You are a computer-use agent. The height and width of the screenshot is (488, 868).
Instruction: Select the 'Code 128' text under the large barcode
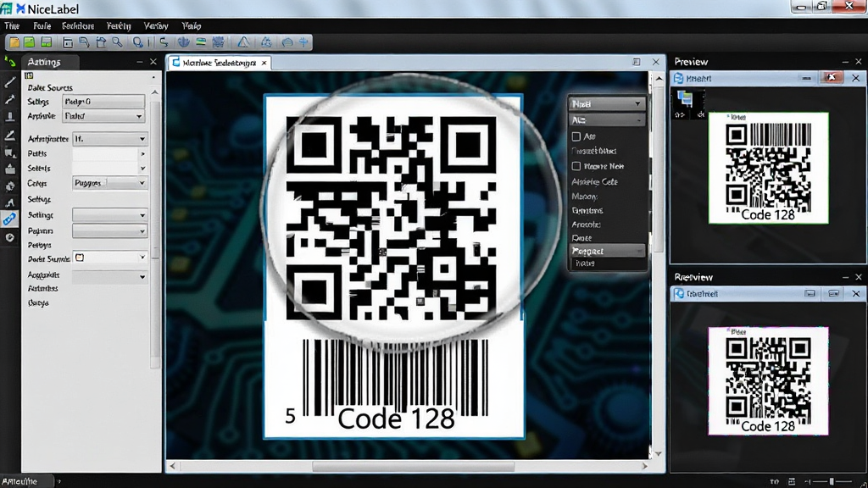(397, 419)
